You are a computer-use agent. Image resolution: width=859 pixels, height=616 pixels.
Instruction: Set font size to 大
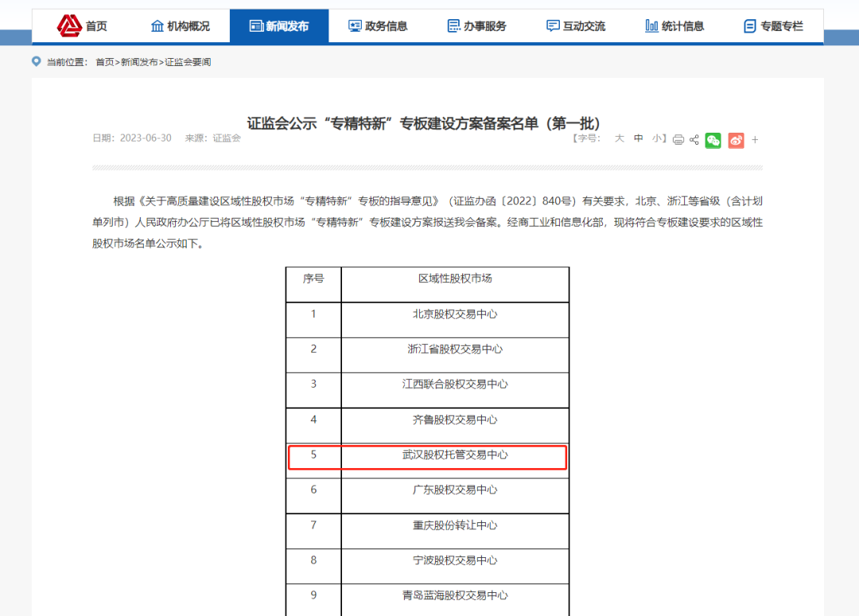[x=619, y=138]
